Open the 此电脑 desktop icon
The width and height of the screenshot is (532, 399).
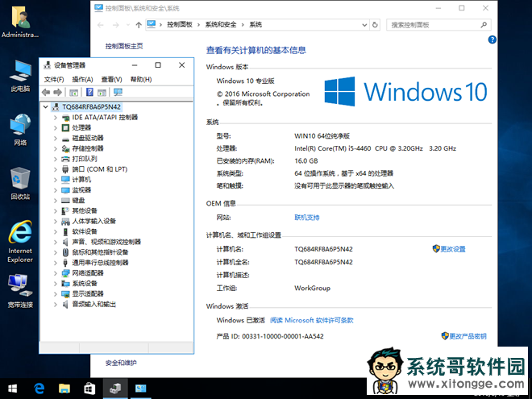(x=20, y=76)
